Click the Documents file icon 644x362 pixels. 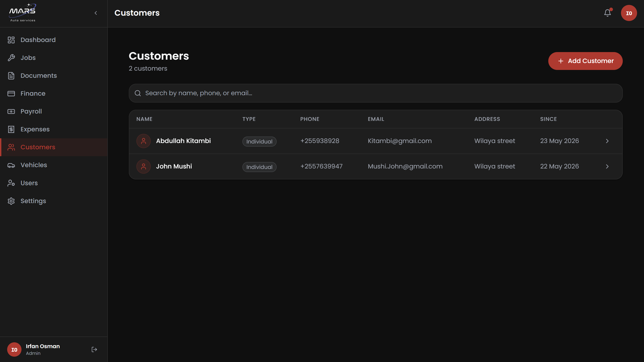(x=11, y=76)
